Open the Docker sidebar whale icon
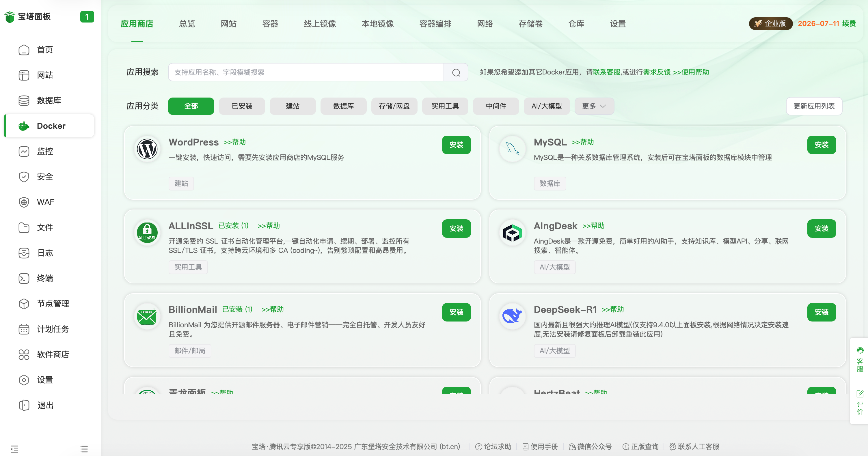The width and height of the screenshot is (868, 456). [24, 126]
